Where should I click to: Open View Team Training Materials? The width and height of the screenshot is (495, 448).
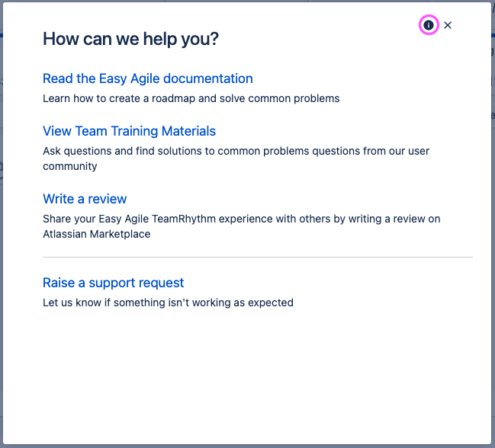coord(129,131)
